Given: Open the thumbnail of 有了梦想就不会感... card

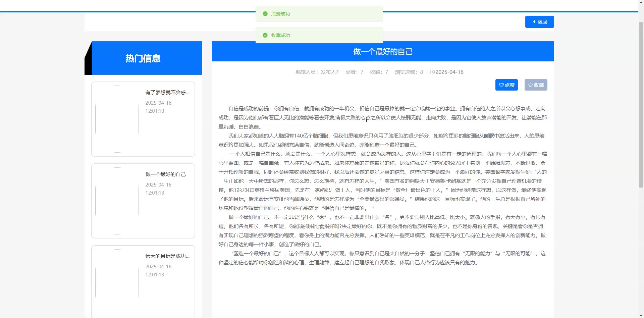Looking at the screenshot, I should 117,119.
